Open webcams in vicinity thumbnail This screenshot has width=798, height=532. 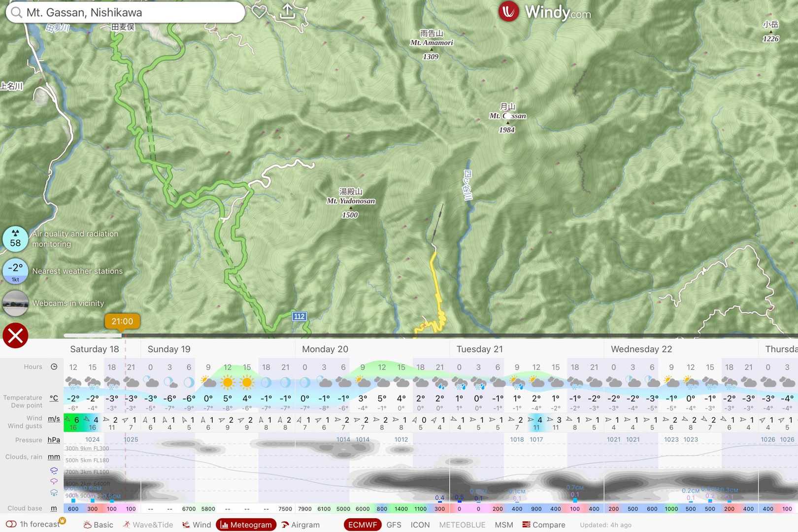tap(15, 303)
